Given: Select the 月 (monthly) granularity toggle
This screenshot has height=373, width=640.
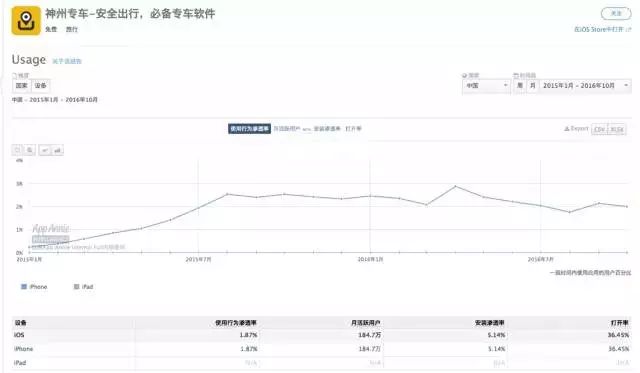Looking at the screenshot, I should pyautogui.click(x=532, y=86).
